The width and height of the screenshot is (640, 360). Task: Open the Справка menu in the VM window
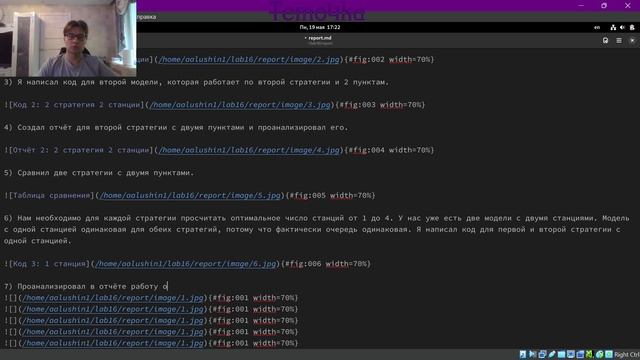(x=146, y=17)
